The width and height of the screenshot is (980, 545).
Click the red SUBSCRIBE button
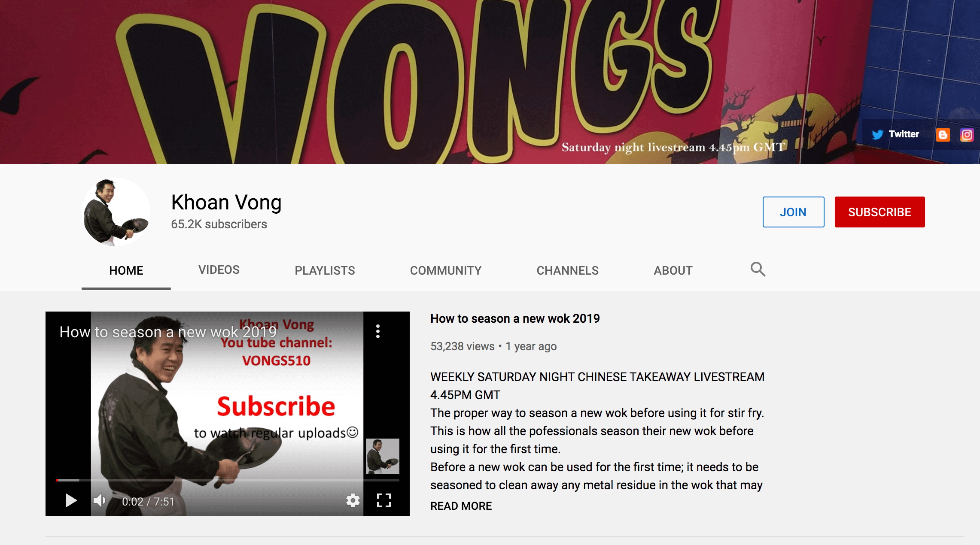pyautogui.click(x=880, y=212)
